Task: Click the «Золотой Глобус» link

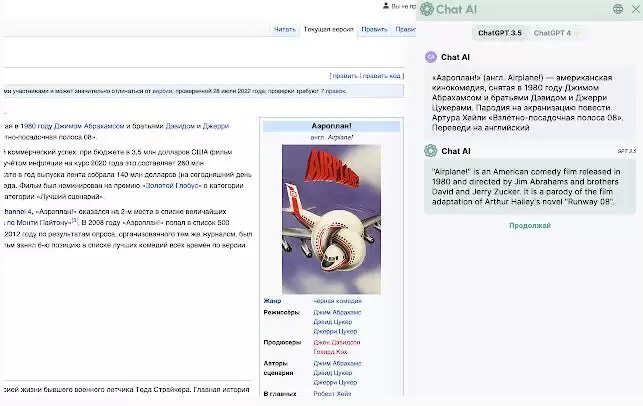Action: (172, 185)
